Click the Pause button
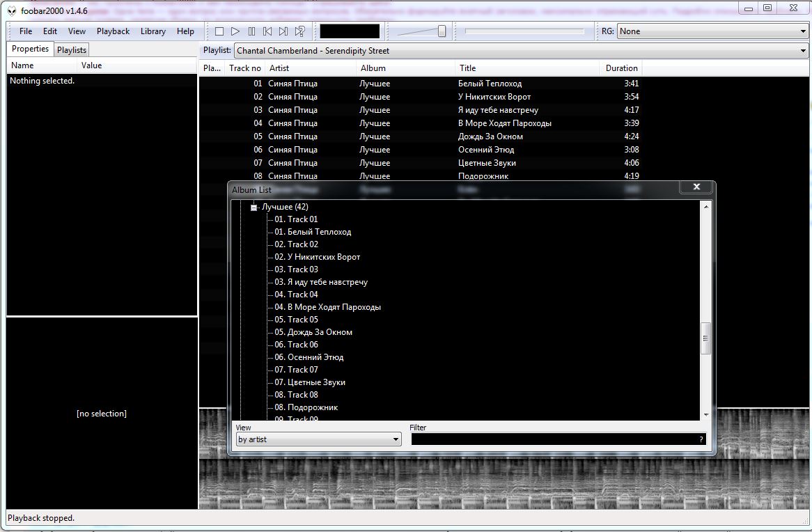 point(251,31)
